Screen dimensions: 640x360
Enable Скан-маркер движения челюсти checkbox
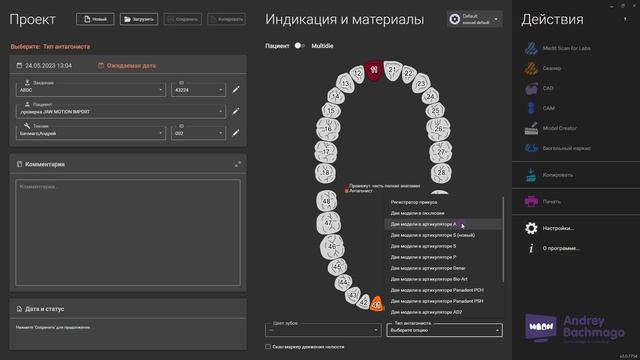268,347
